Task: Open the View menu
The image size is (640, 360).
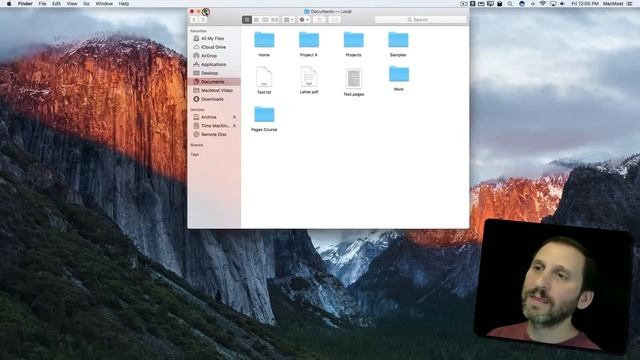Action: coord(72,4)
